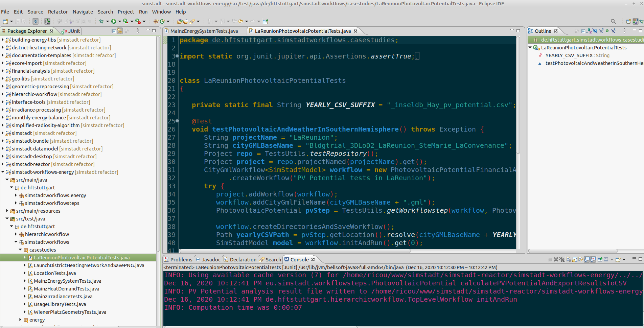Click the green Run button in toolbar
The height and width of the screenshot is (328, 644).
click(114, 21)
